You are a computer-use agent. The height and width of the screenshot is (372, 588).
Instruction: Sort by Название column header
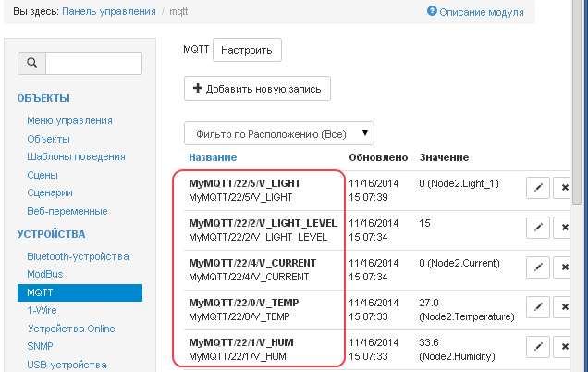214,157
